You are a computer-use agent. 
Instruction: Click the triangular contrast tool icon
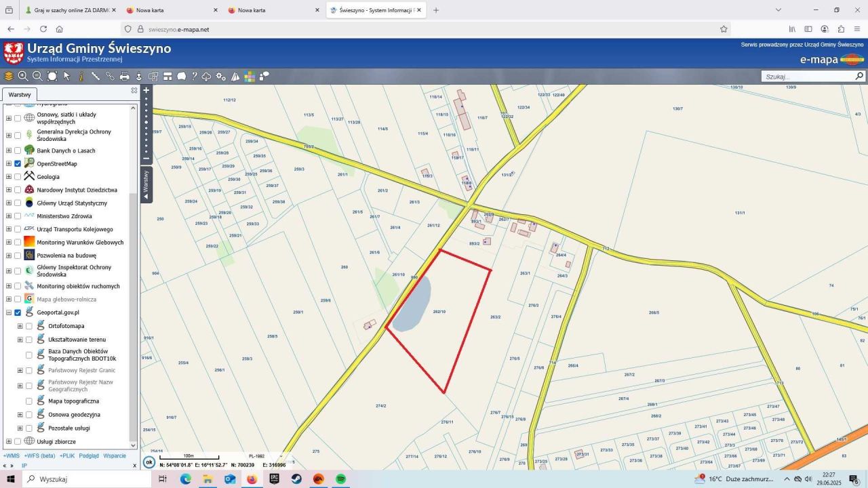coord(235,77)
